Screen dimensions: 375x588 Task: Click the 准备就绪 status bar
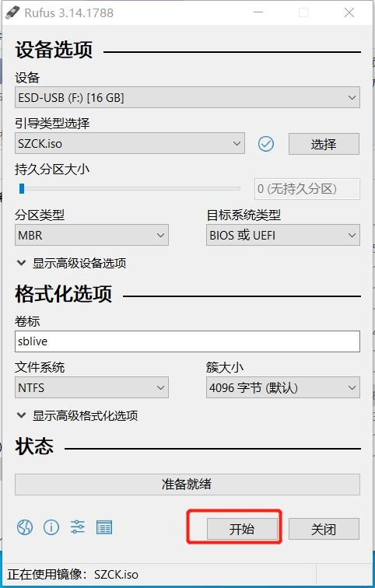point(187,484)
